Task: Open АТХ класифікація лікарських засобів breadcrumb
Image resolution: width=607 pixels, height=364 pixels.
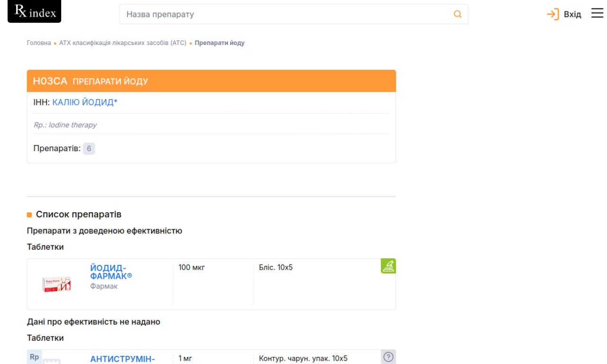Action: (x=123, y=43)
